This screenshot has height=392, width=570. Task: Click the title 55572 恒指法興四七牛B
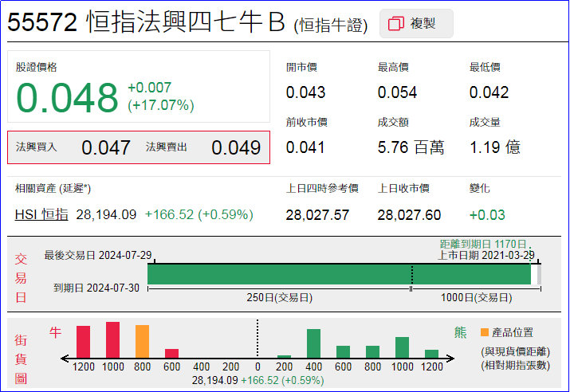pyautogui.click(x=146, y=22)
